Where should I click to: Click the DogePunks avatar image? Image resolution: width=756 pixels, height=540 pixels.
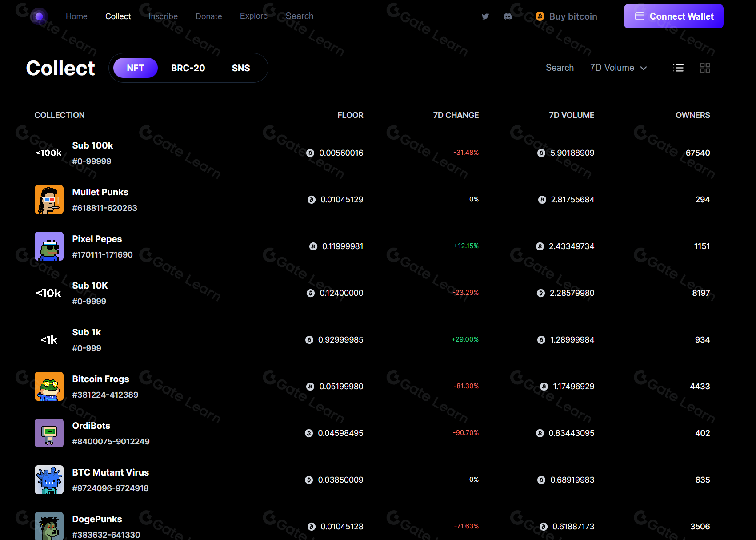click(49, 526)
